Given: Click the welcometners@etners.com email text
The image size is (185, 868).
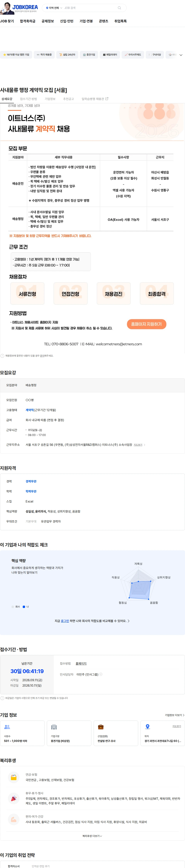Looking at the screenshot, I should point(119,344).
